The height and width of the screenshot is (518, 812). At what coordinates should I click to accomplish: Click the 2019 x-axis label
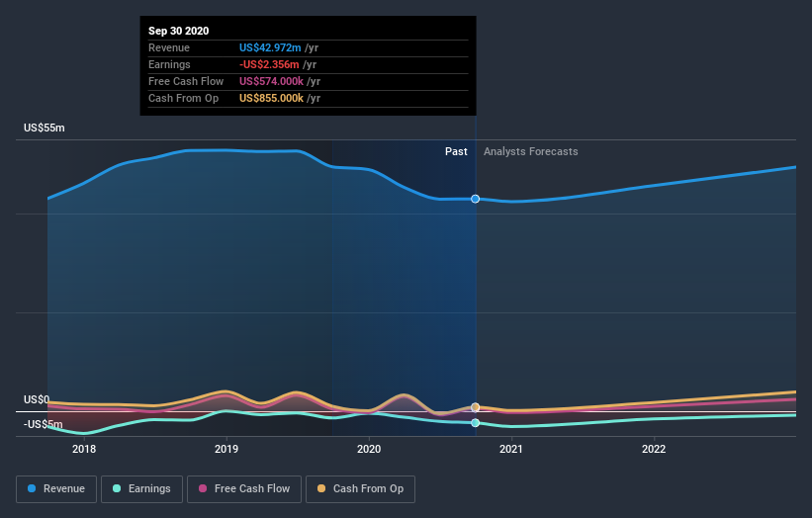[x=226, y=449]
